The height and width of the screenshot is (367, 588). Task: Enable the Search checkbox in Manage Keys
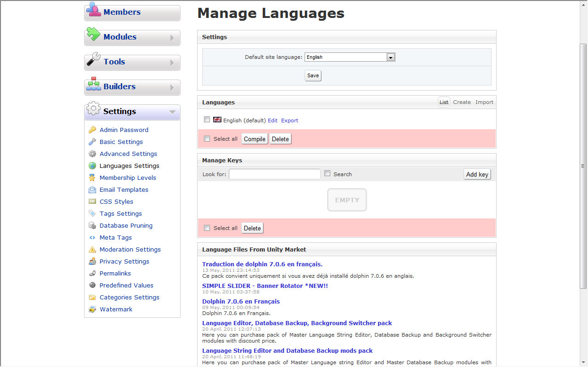[328, 173]
